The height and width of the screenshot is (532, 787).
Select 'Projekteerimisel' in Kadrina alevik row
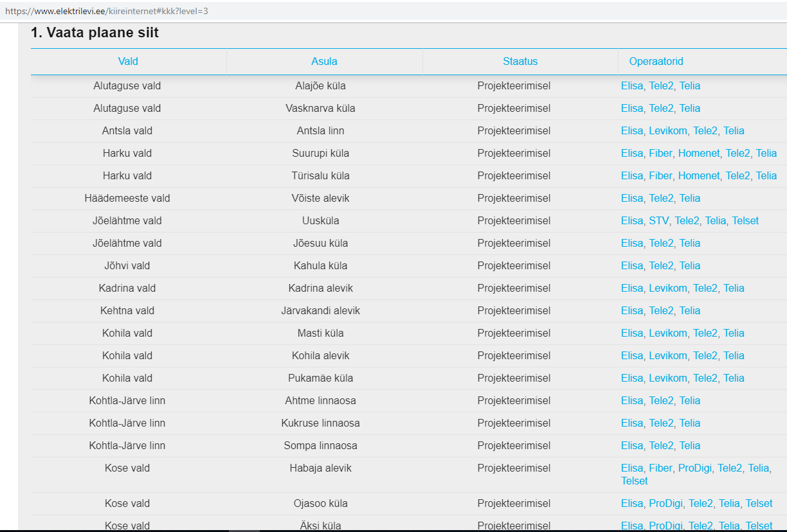514,288
